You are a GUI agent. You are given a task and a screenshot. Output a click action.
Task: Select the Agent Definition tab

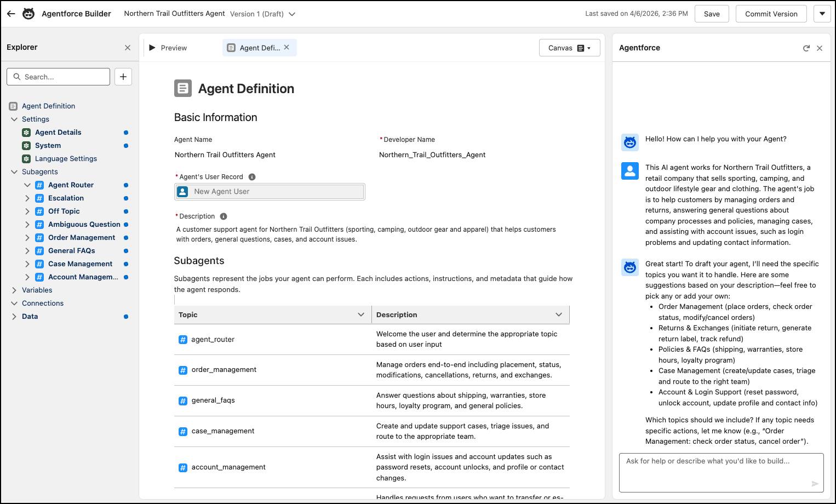260,48
